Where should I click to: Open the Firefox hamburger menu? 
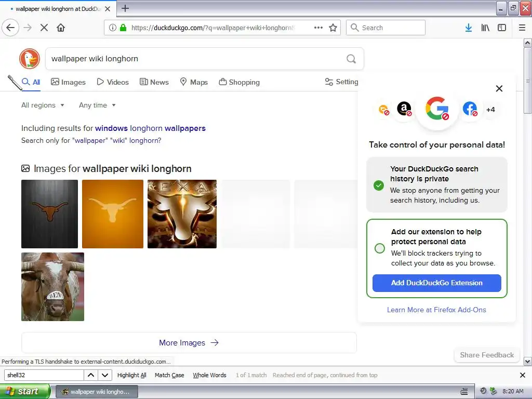click(522, 28)
